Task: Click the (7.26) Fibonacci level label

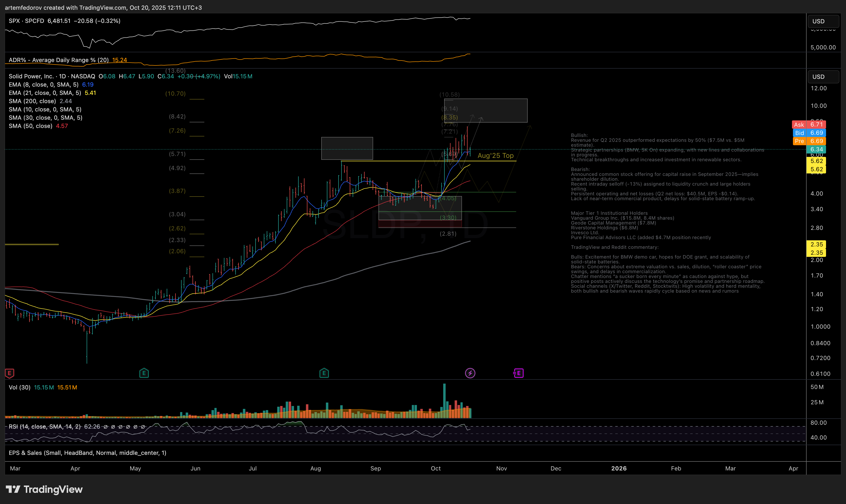Action: coord(177,131)
